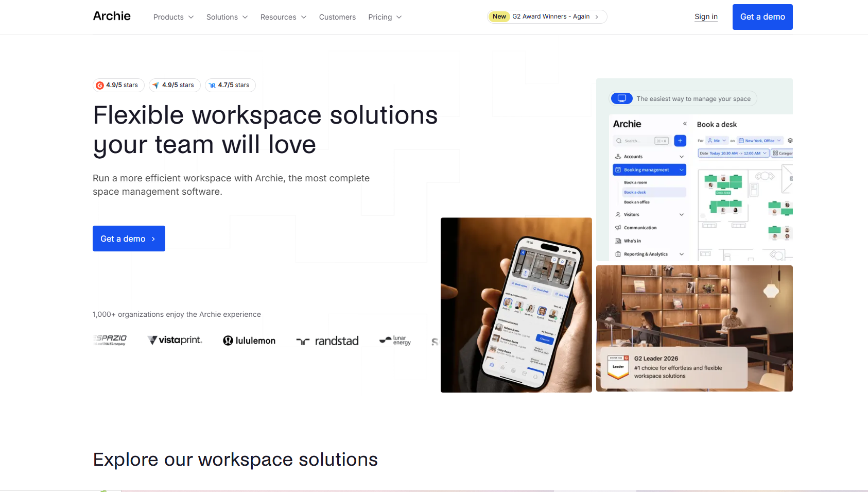Expand the Resources dropdown menu

coord(284,17)
